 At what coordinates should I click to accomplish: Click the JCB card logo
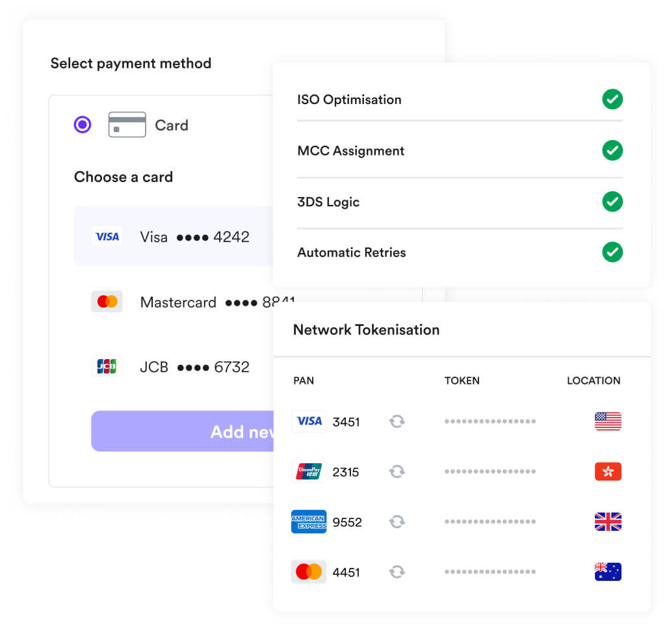click(x=107, y=366)
